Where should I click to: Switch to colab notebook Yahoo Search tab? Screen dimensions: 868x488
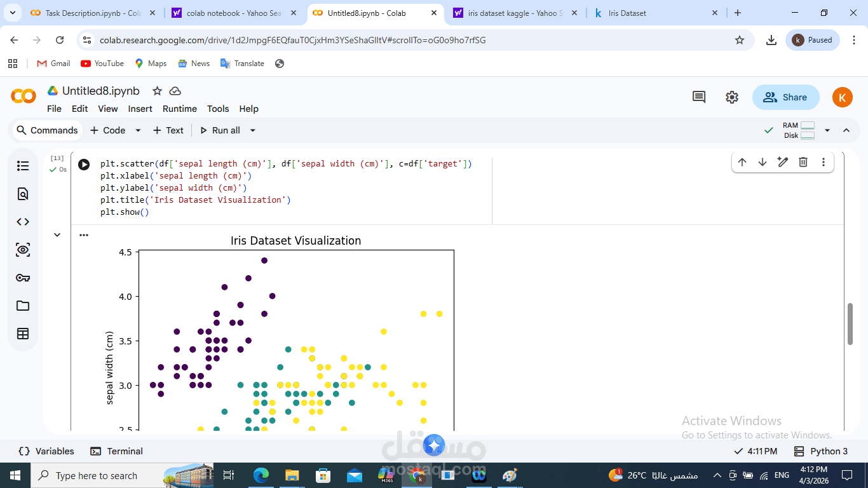[234, 13]
